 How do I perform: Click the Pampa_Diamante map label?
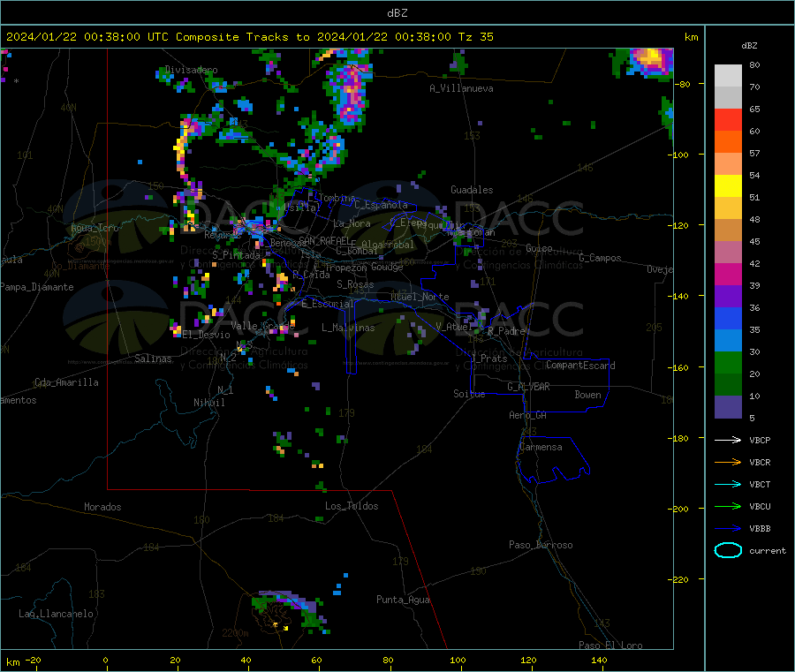pos(37,287)
